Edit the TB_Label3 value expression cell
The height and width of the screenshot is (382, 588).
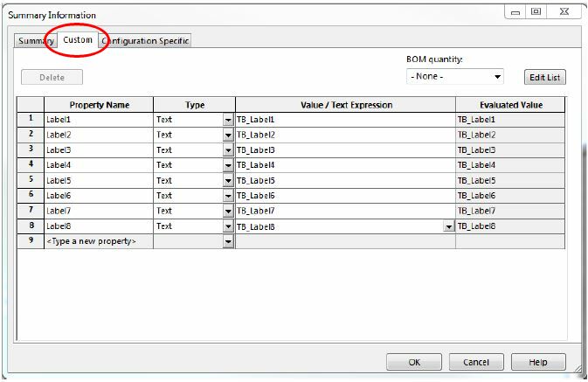pyautogui.click(x=345, y=150)
